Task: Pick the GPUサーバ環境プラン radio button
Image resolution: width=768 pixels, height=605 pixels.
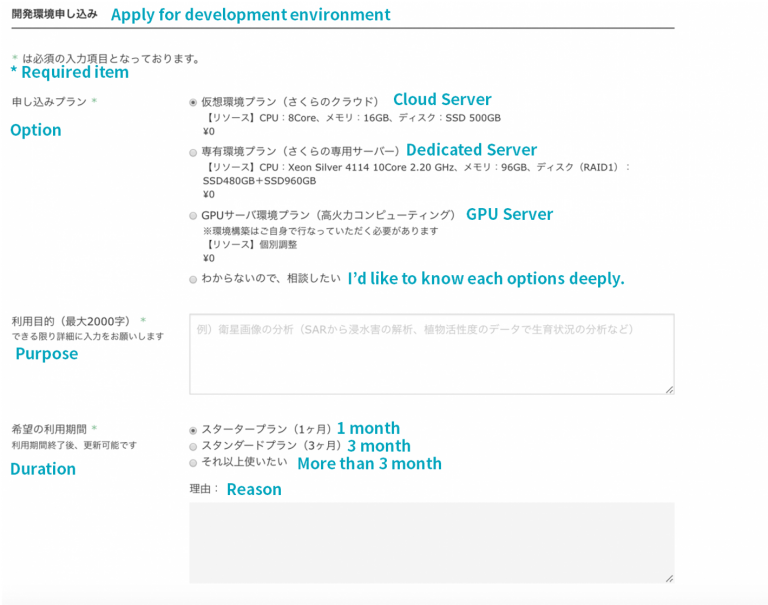Action: tap(193, 216)
